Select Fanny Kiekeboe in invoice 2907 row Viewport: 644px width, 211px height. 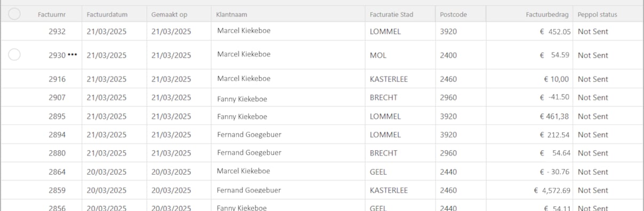tap(242, 99)
